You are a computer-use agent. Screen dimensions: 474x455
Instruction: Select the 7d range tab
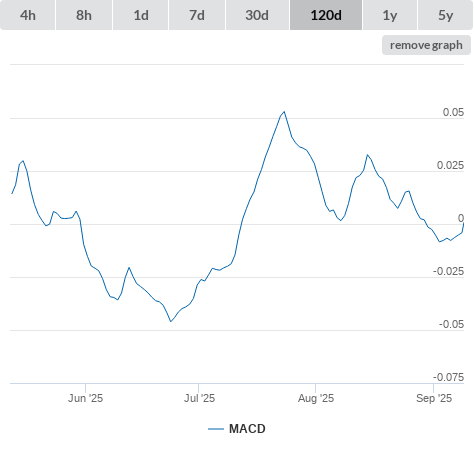click(197, 15)
